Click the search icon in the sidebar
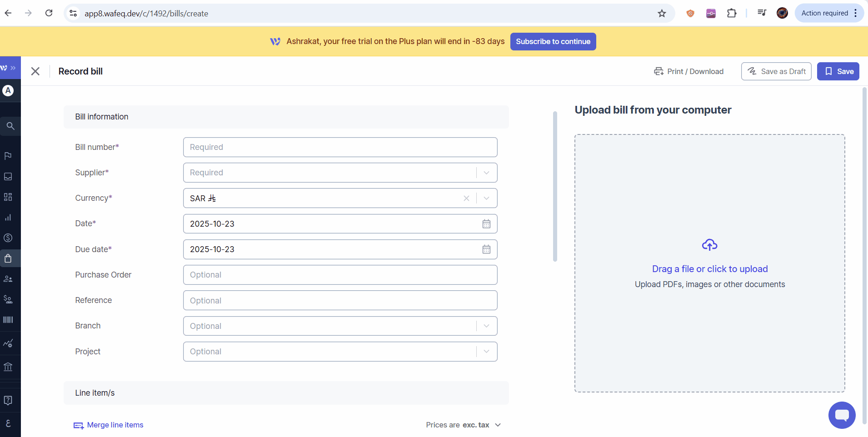868x437 pixels. point(10,126)
